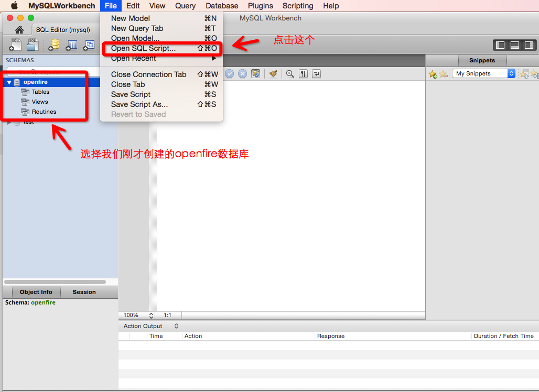Switch to the Object Info tab
Screen dimensions: 539x392
[36, 292]
